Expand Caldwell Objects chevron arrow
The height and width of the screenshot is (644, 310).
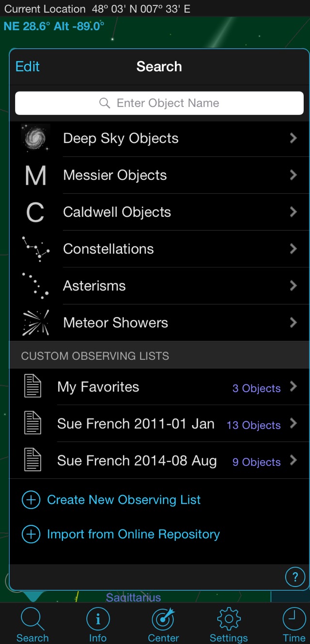click(293, 212)
